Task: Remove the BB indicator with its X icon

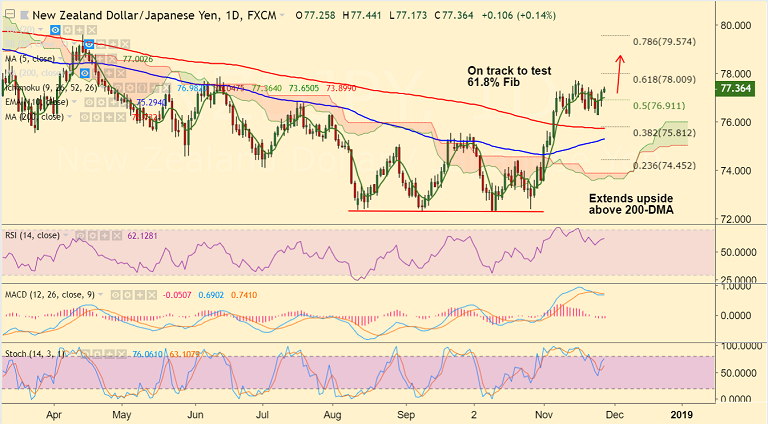Action: tap(125, 44)
